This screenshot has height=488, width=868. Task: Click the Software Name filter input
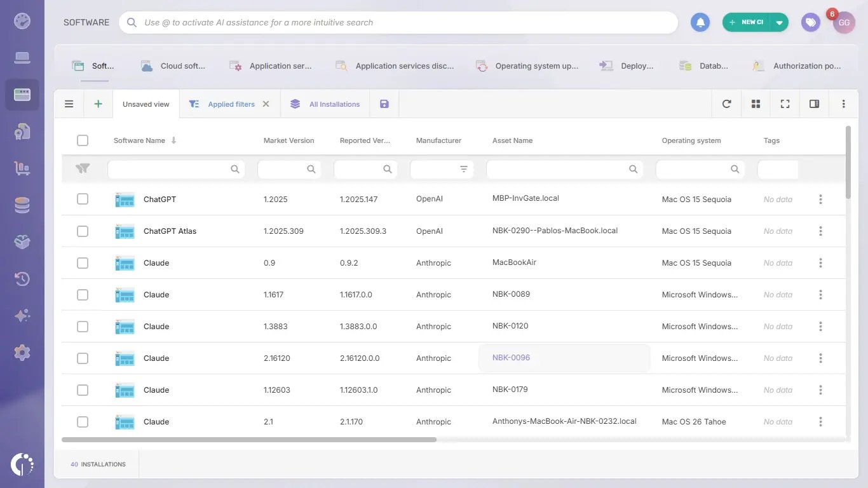176,169
